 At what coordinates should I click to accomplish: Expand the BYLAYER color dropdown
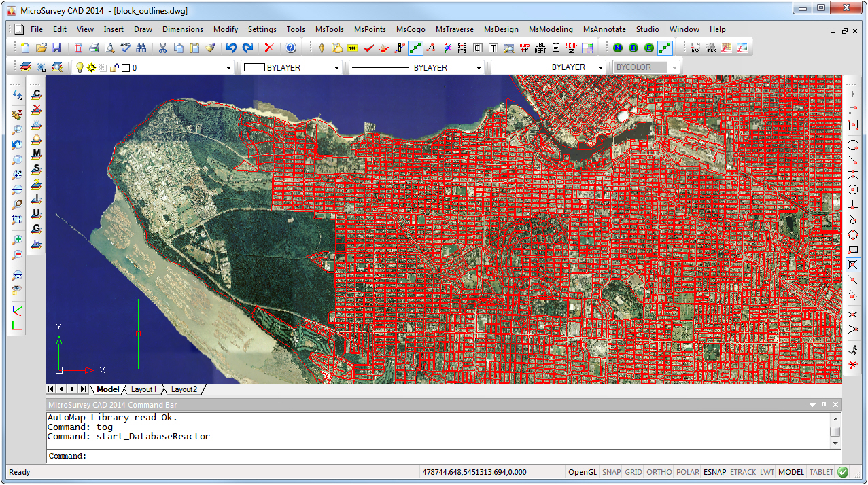[x=336, y=68]
